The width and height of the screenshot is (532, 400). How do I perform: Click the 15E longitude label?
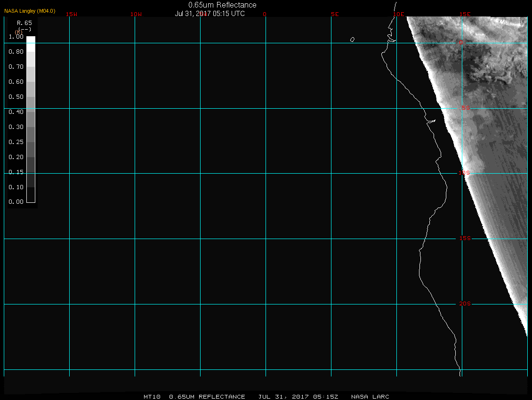coord(465,14)
